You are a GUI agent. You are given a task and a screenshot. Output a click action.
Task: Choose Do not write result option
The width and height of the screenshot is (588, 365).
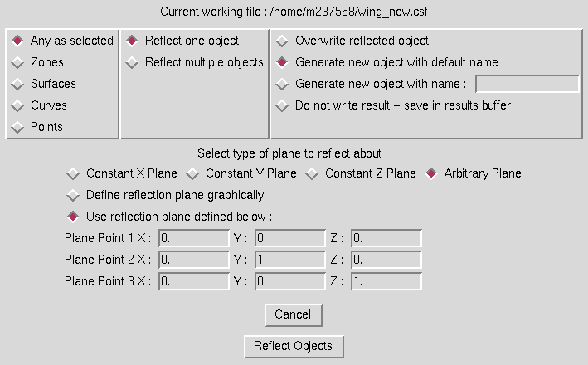282,105
